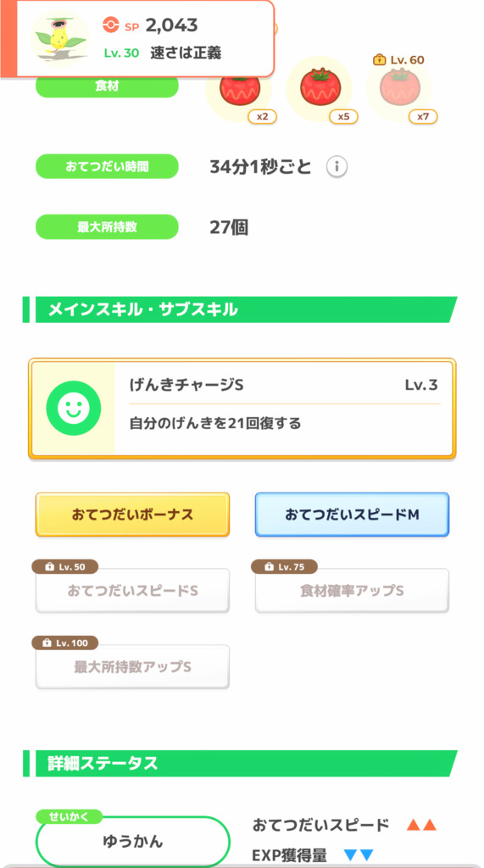Viewport: 484px width, 868px height.
Task: Tap the Lv. 50 lock badge
Action: pyautogui.click(x=65, y=567)
